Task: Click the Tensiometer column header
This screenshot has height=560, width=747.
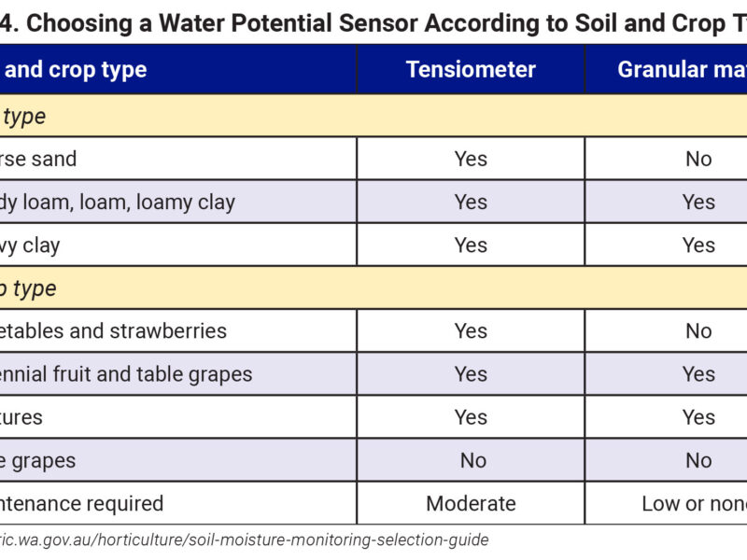Action: [471, 70]
